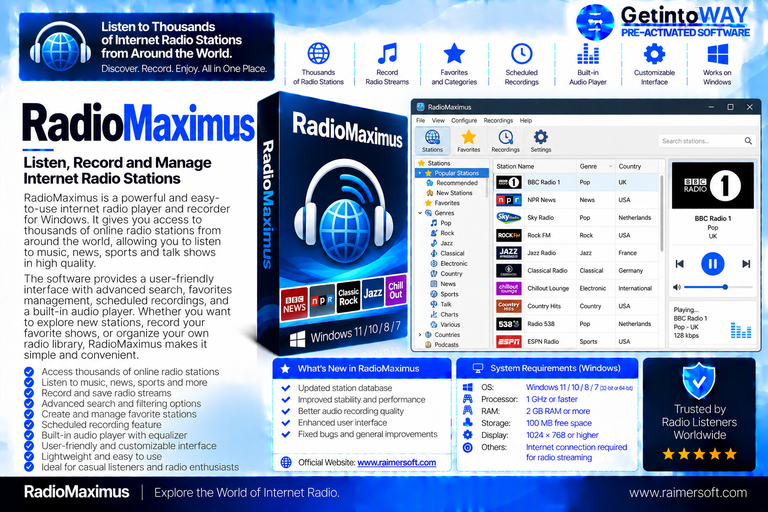This screenshot has width=768, height=512.
Task: Select the Classical genre icon
Action: 433,253
